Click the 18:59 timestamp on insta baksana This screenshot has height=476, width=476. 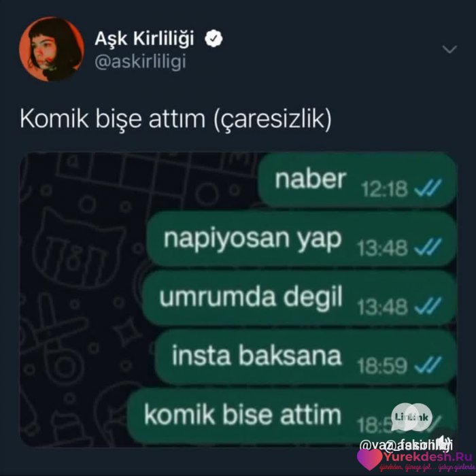382,366
